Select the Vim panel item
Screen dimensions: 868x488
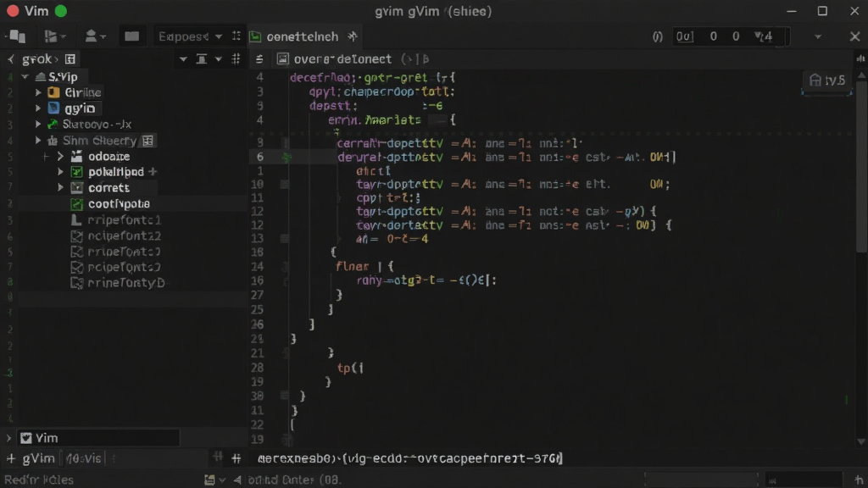(x=98, y=438)
